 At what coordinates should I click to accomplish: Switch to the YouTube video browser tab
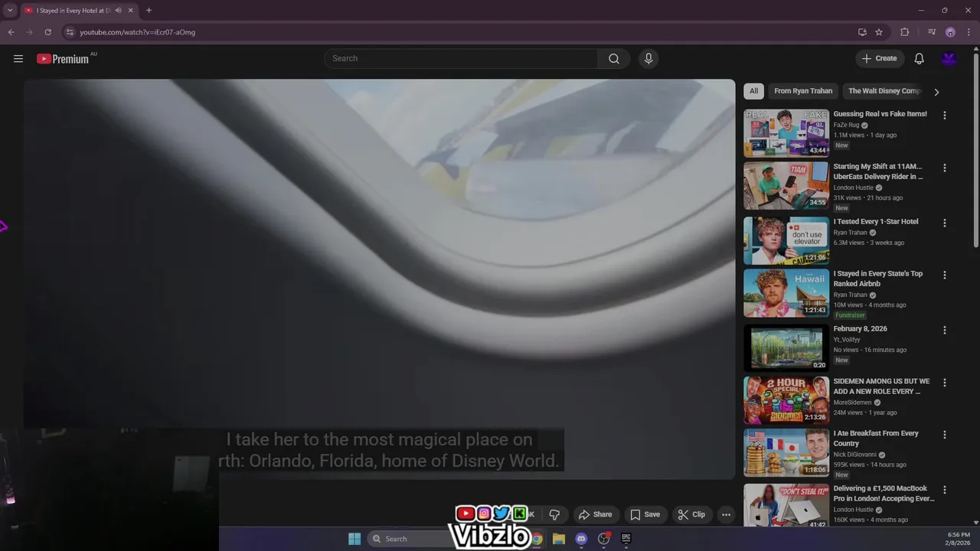click(73, 11)
